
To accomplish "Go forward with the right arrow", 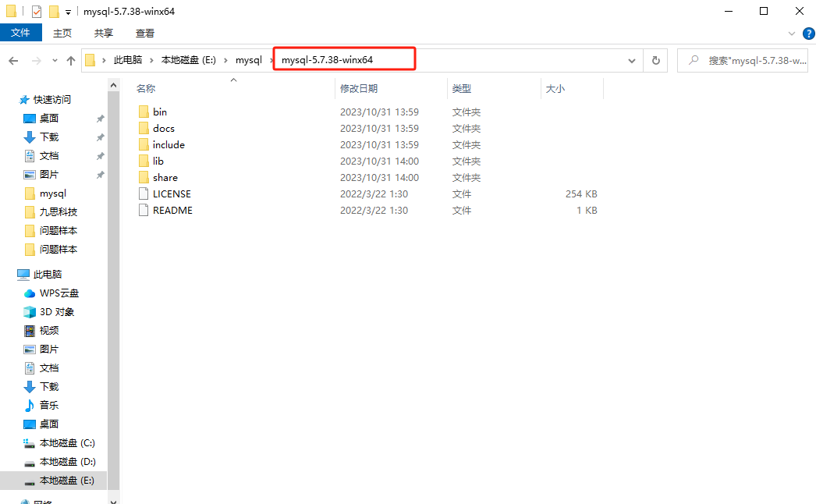I will click(36, 61).
